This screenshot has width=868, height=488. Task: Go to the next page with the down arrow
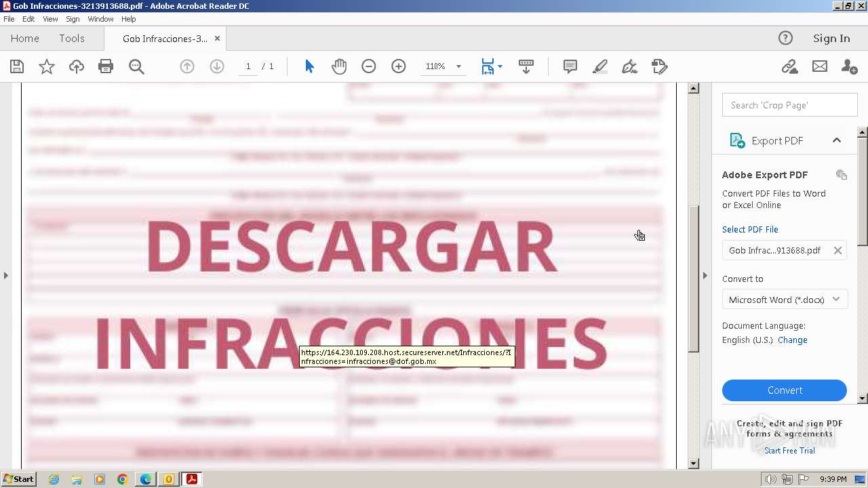click(217, 66)
